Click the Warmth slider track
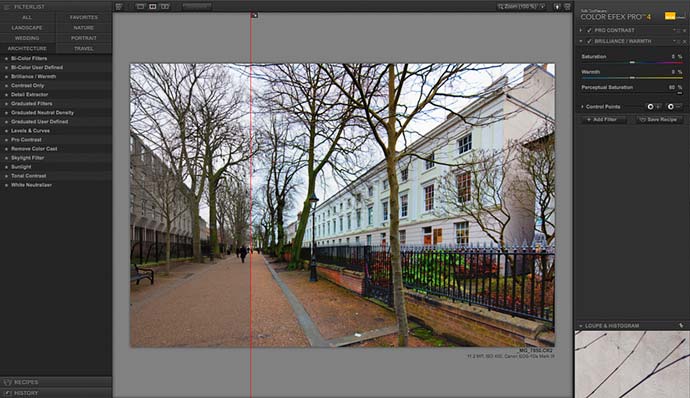Image resolution: width=690 pixels, height=398 pixels. point(632,78)
